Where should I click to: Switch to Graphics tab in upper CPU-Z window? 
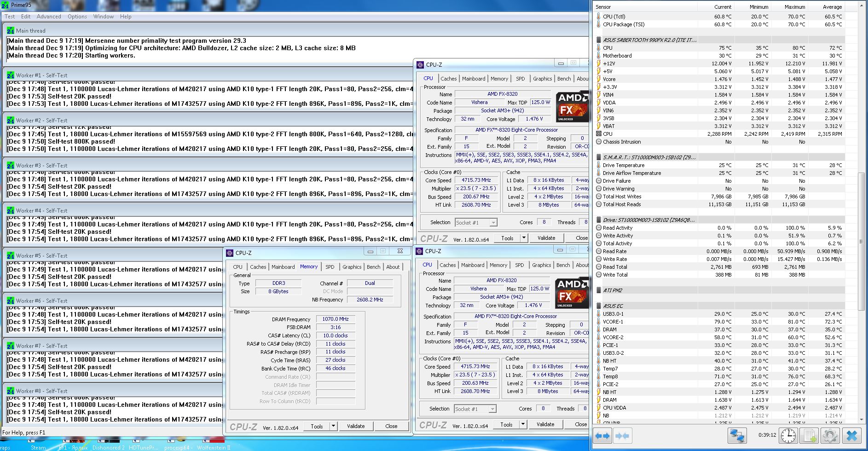tap(543, 79)
